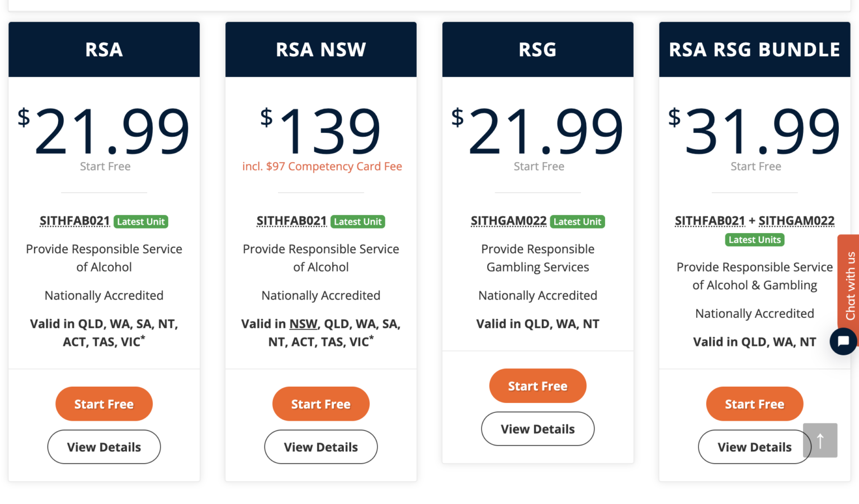The width and height of the screenshot is (859, 504).
Task: View Details for the RSG course
Action: click(x=537, y=429)
